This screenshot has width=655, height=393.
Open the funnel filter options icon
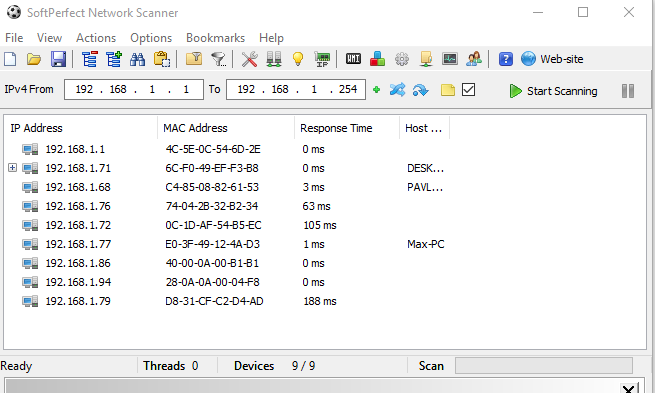click(218, 59)
